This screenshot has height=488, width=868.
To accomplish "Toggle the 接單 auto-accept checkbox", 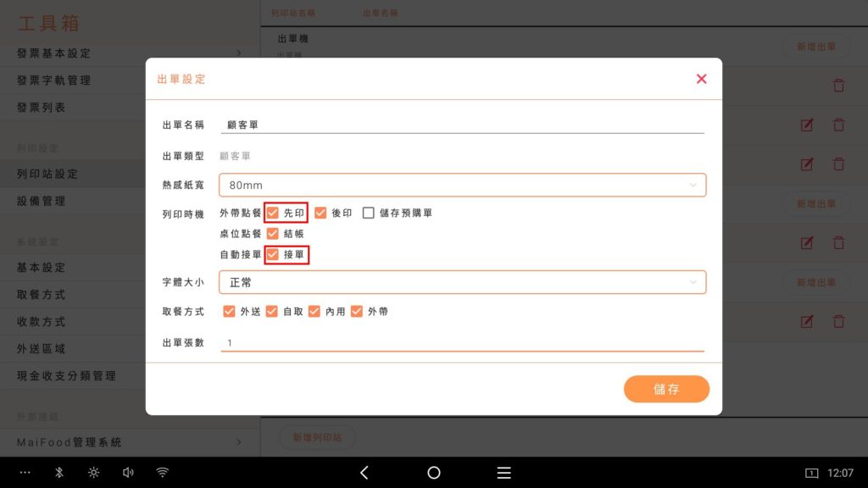I will click(x=273, y=254).
